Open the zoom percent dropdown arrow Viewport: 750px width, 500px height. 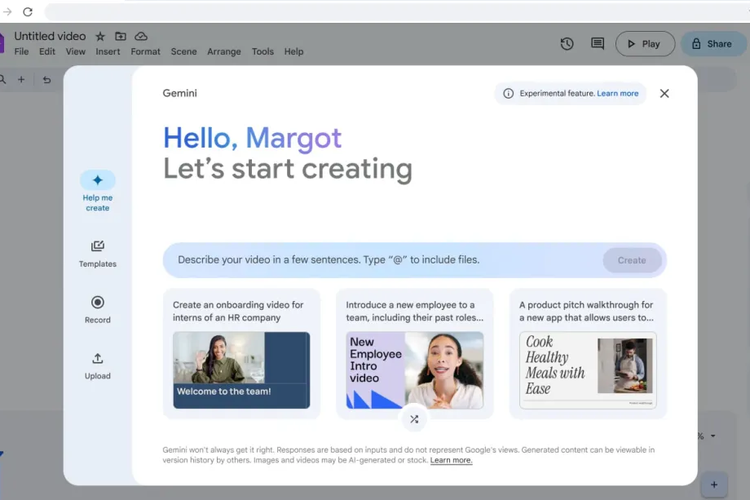click(713, 436)
